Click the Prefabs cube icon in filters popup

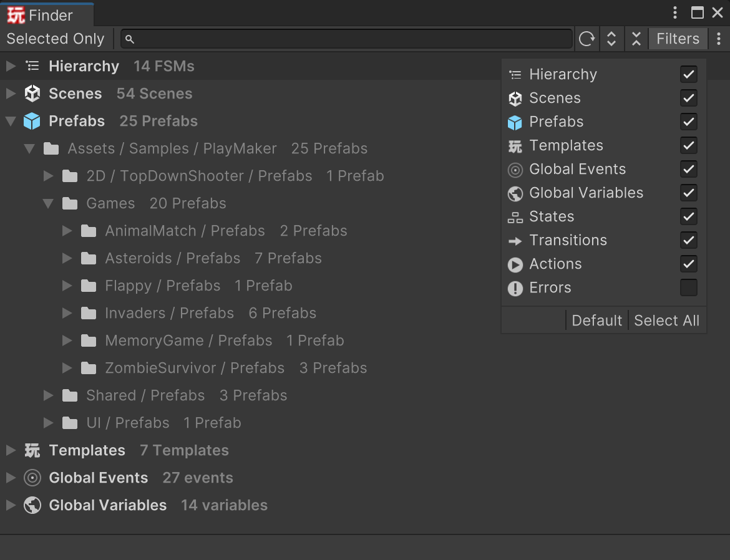point(515,122)
